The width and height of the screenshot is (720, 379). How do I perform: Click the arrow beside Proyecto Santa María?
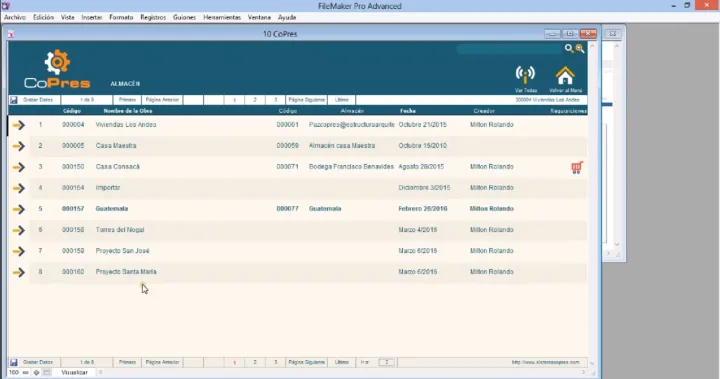pos(18,272)
